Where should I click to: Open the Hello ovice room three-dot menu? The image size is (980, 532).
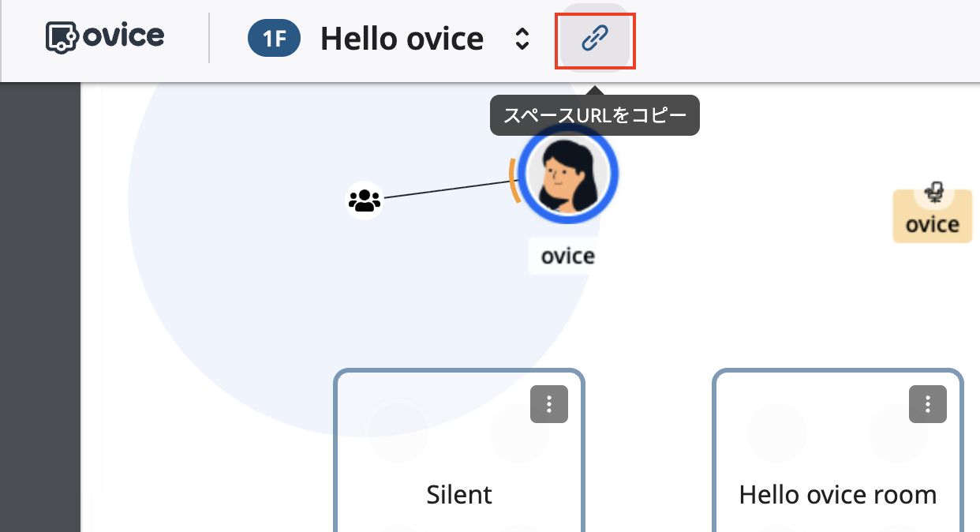coord(927,403)
